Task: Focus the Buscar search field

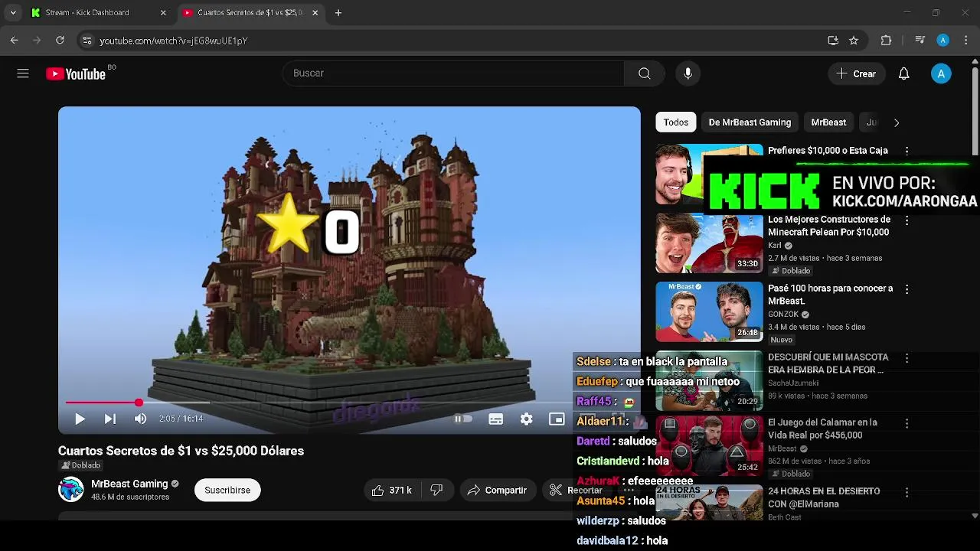Action: point(453,73)
